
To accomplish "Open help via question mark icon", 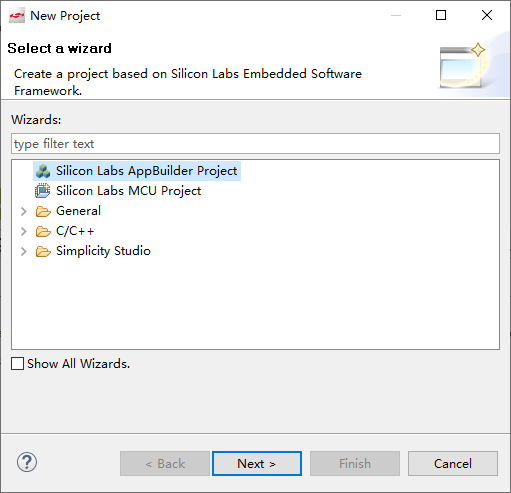I will click(x=27, y=462).
